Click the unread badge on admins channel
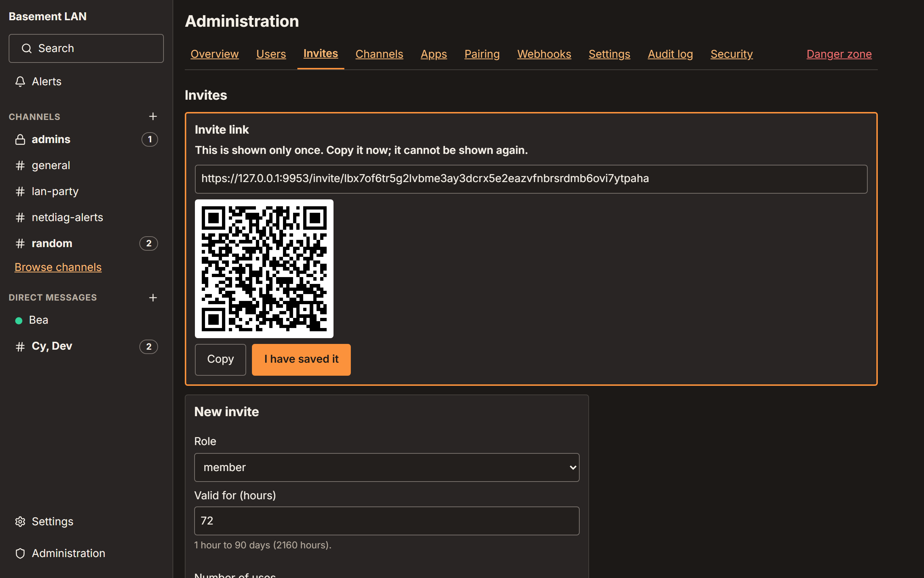 (x=150, y=139)
